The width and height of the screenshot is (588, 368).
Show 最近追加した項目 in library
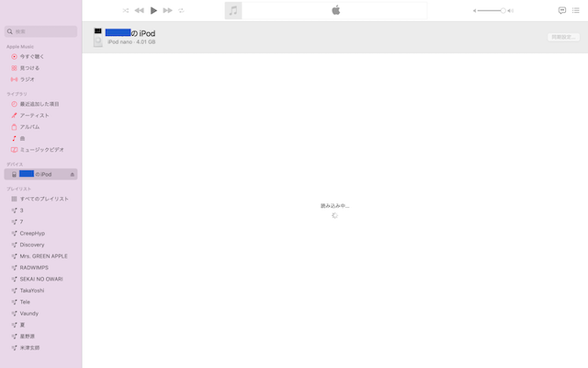tap(40, 104)
